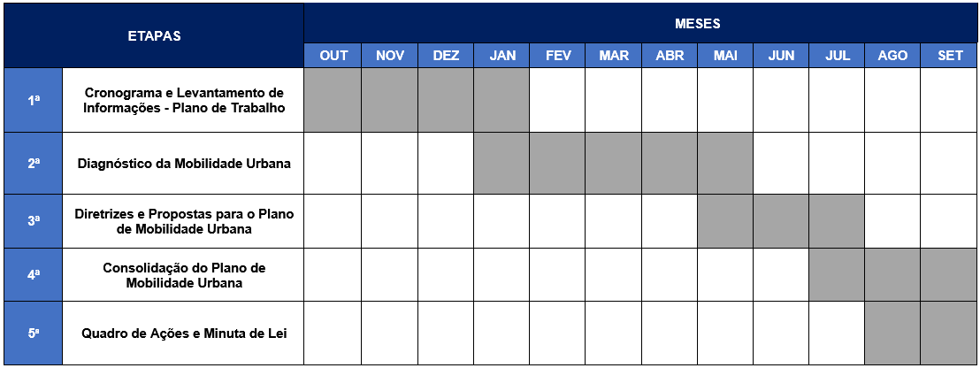The height and width of the screenshot is (368, 980).
Task: Click the ETAPAS header cell
Action: (x=154, y=36)
